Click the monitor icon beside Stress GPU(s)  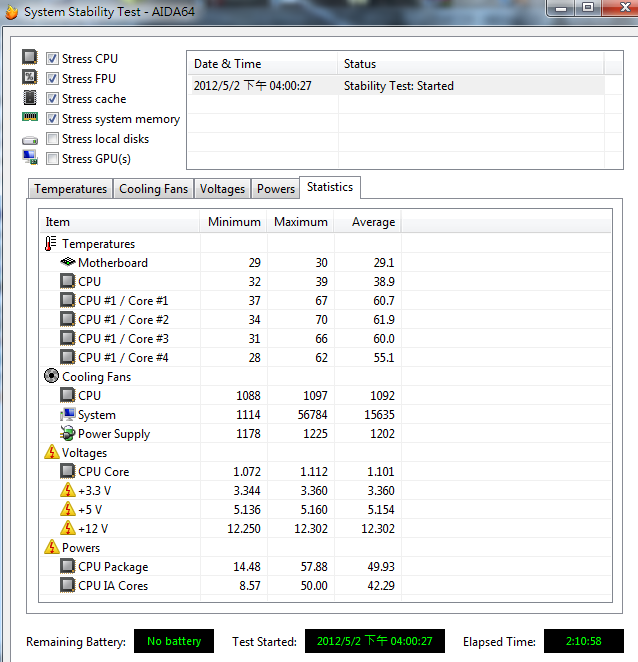click(x=30, y=157)
